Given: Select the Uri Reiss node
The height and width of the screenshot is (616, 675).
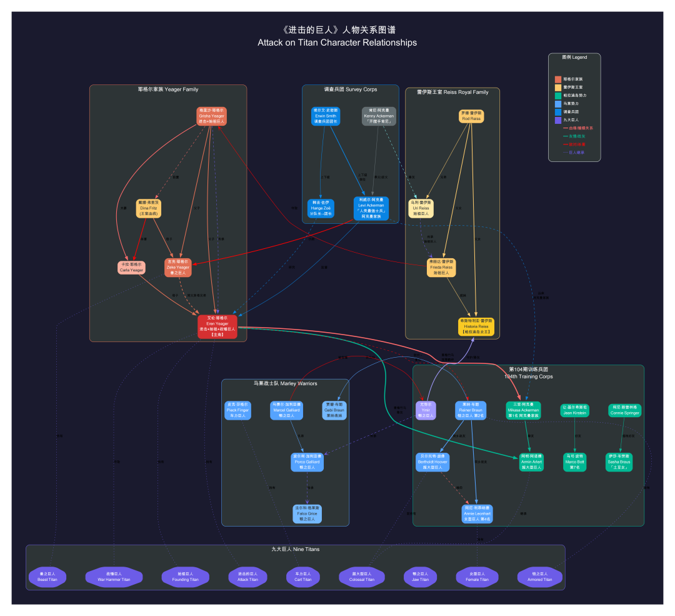Looking at the screenshot, I should pyautogui.click(x=421, y=208).
